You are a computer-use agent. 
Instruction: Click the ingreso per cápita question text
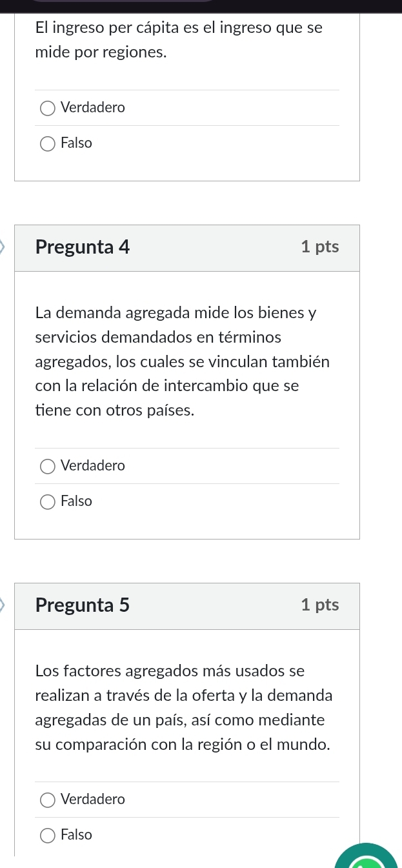coord(179,39)
